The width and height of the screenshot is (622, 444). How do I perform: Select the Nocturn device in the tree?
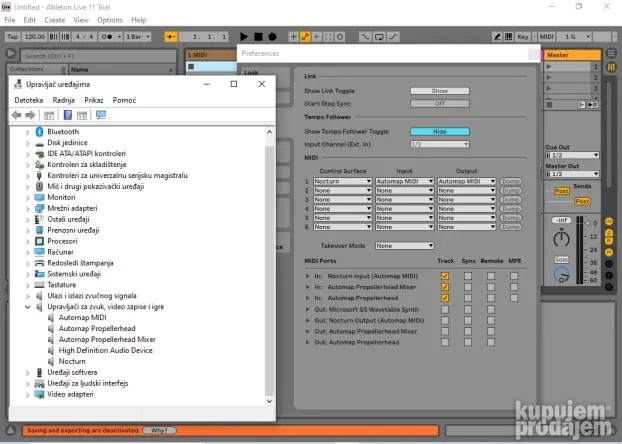(x=72, y=361)
